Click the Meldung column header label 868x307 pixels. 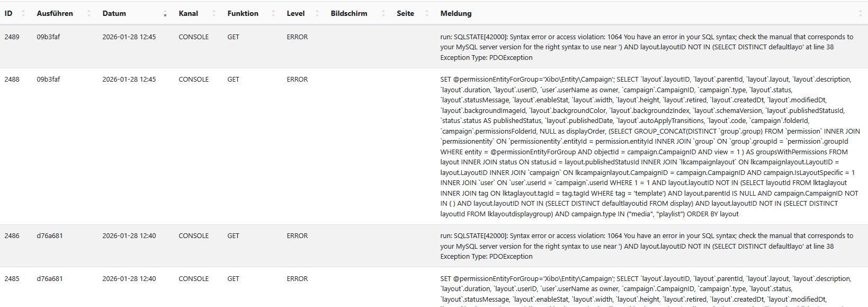coord(456,14)
